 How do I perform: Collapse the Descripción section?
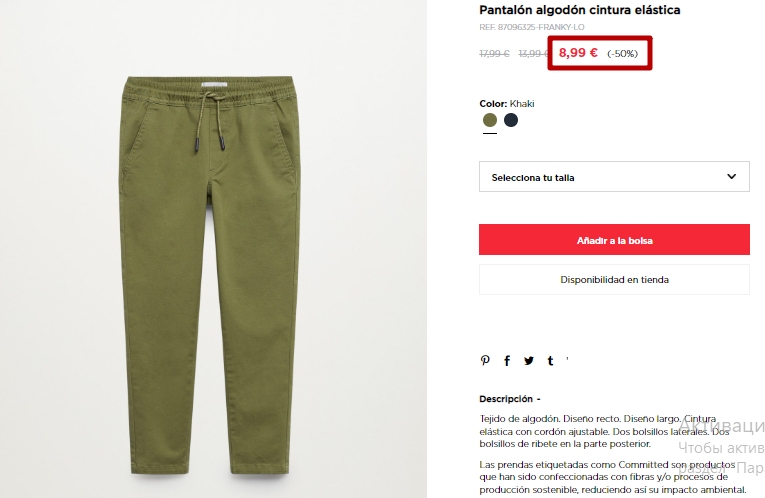coord(510,399)
